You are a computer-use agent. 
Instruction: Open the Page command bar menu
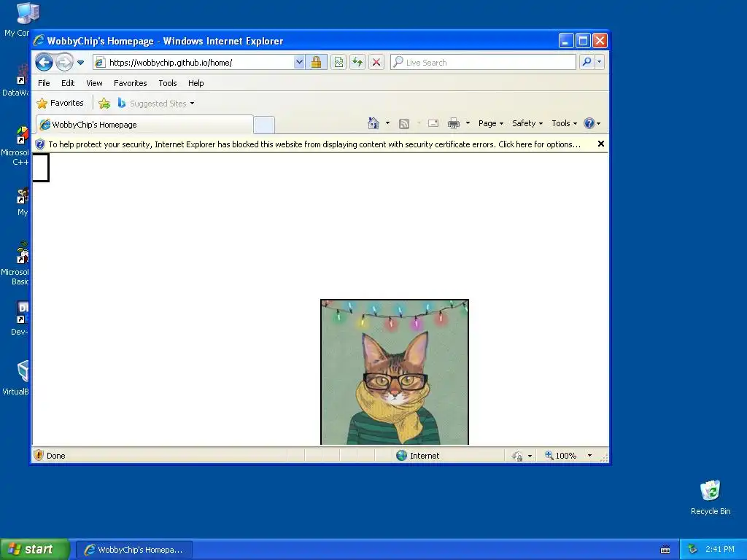[491, 123]
